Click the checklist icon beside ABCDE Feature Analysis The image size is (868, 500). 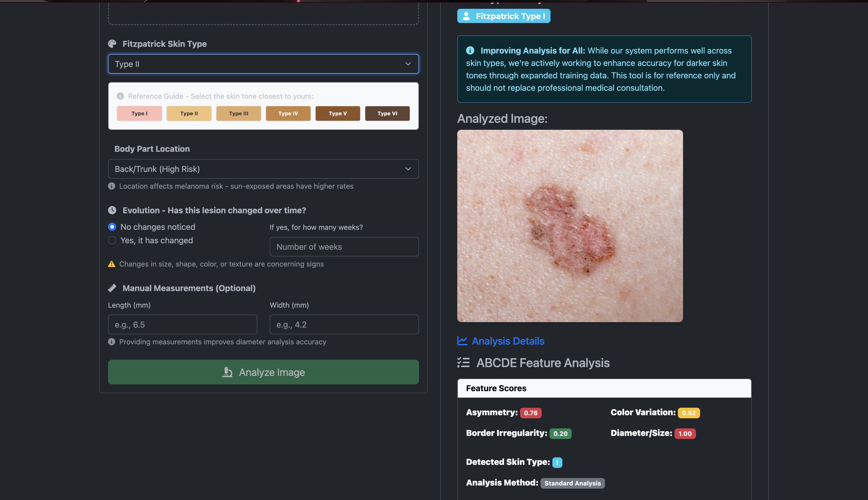(463, 363)
